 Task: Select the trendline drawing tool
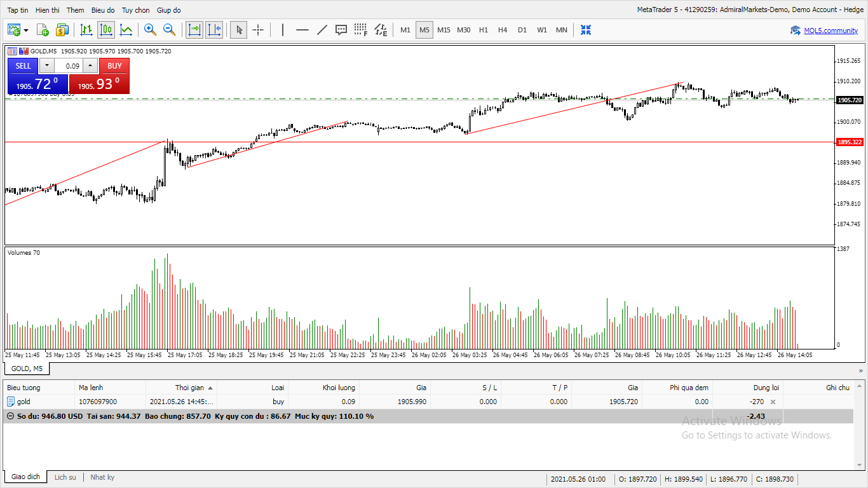(x=322, y=30)
